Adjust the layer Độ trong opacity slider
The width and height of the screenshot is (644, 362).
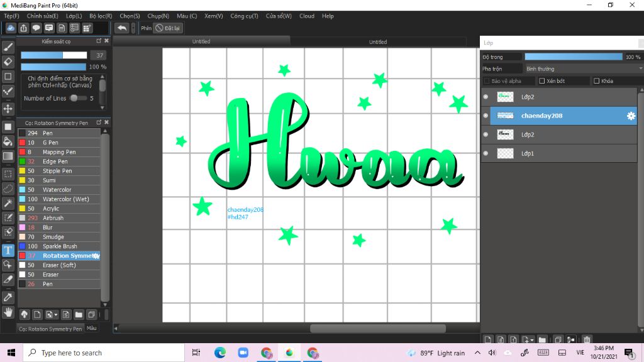coord(574,57)
